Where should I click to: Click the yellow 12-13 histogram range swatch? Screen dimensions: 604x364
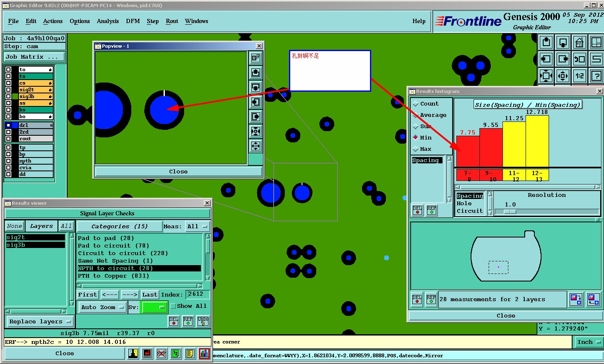coord(537,175)
